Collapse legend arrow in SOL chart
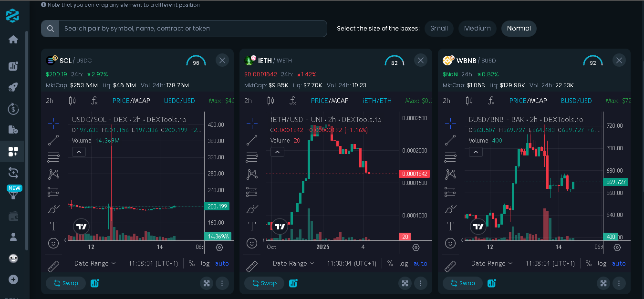This screenshot has width=644, height=299. (79, 152)
